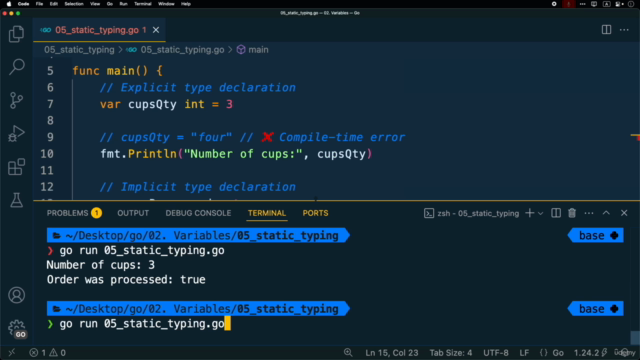Open the Testing flask view
This screenshot has height=360, width=640.
pos(16,200)
